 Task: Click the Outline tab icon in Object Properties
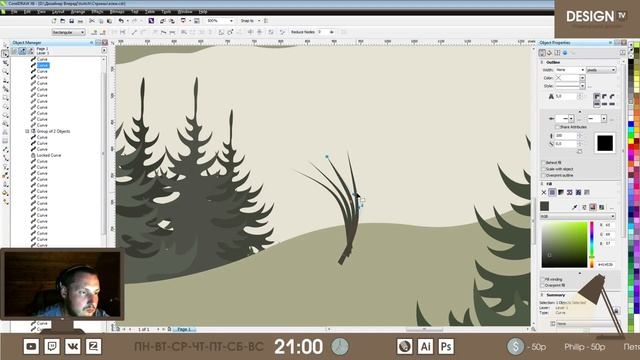tap(542, 53)
